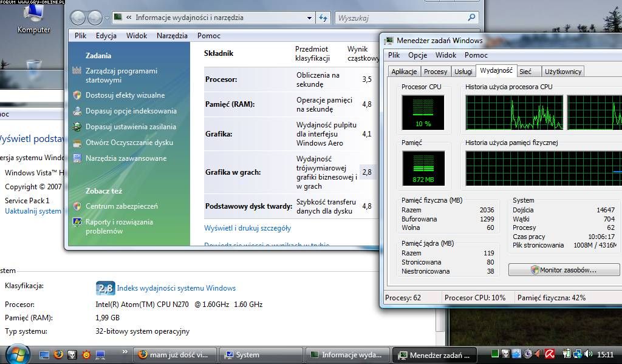This screenshot has width=622, height=364.
Task: Click 'Monitor zasobów...' button
Action: tap(564, 270)
